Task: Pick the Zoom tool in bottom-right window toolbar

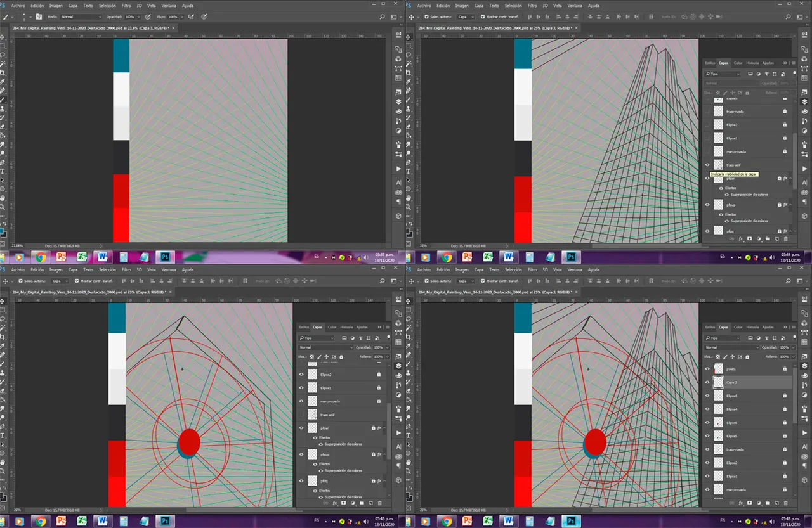Action: (x=410, y=472)
